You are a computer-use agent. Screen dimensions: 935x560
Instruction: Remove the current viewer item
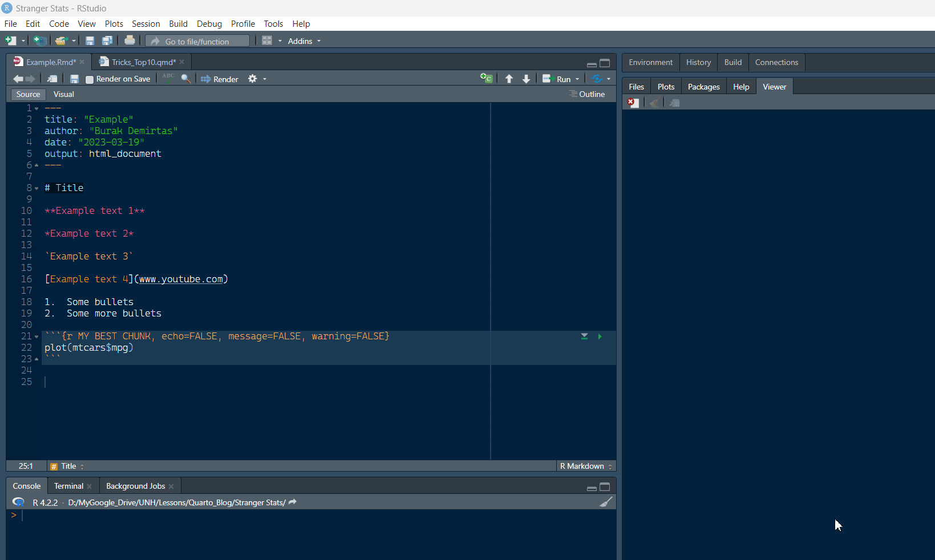(633, 103)
